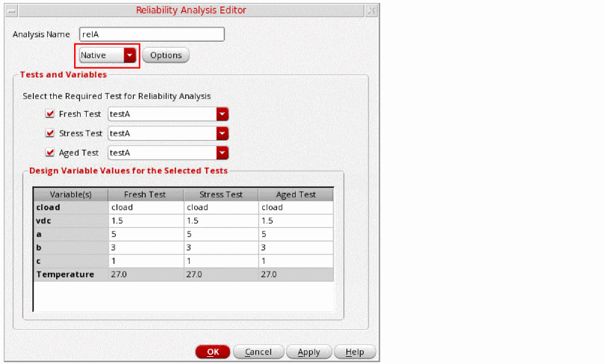Click Aged Test value 5 for a

click(296, 235)
